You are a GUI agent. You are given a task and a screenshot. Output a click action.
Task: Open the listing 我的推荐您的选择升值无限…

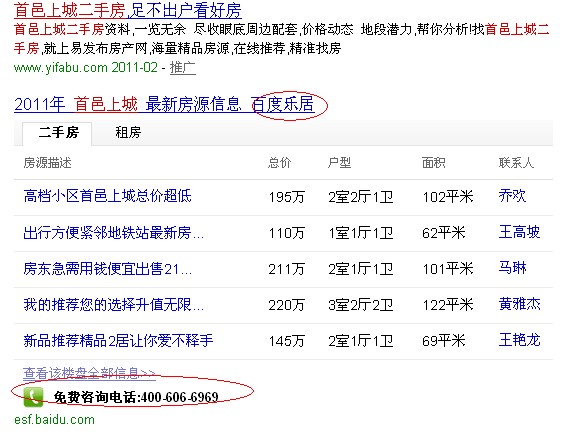click(114, 305)
